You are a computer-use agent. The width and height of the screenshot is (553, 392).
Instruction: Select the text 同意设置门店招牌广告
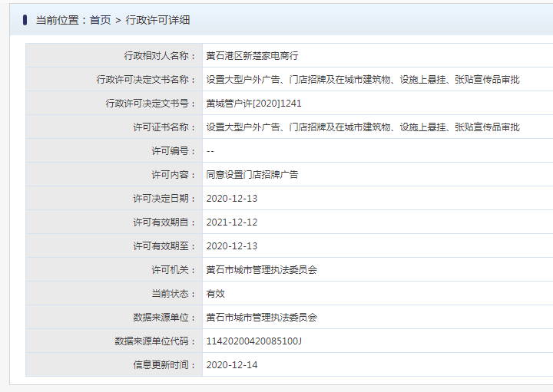(252, 175)
